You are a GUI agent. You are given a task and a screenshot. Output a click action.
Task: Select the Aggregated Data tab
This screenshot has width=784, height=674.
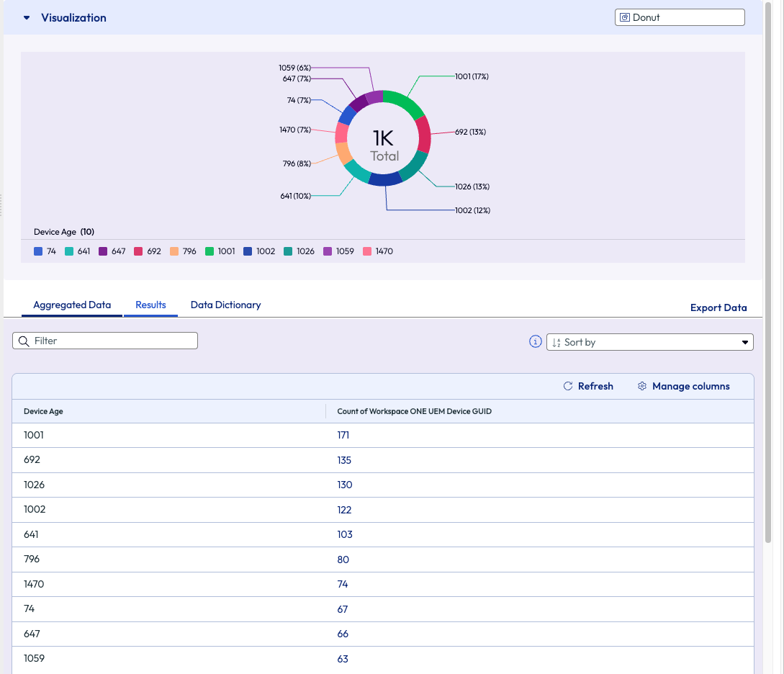(x=72, y=305)
